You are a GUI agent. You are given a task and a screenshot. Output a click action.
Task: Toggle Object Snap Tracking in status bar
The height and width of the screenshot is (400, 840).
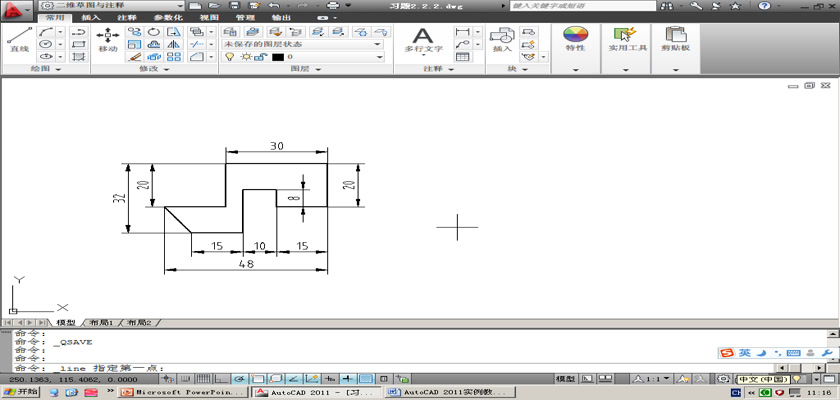coord(294,379)
